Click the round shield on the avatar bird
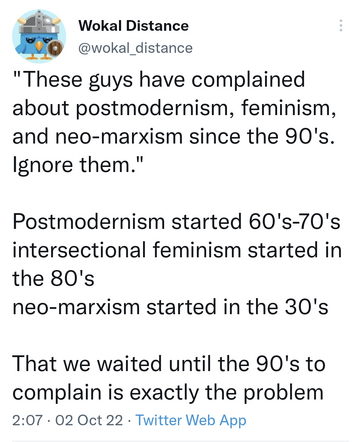The height and width of the screenshot is (442, 361). click(56, 49)
